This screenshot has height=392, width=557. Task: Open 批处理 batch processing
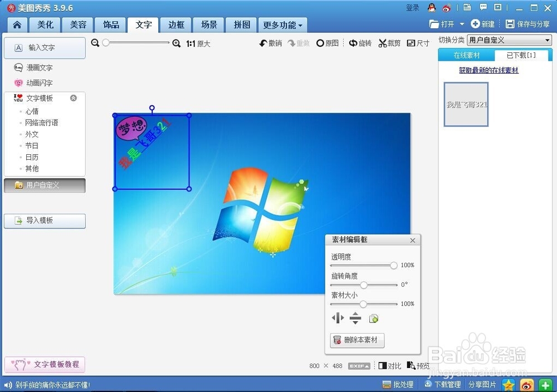coord(398,385)
